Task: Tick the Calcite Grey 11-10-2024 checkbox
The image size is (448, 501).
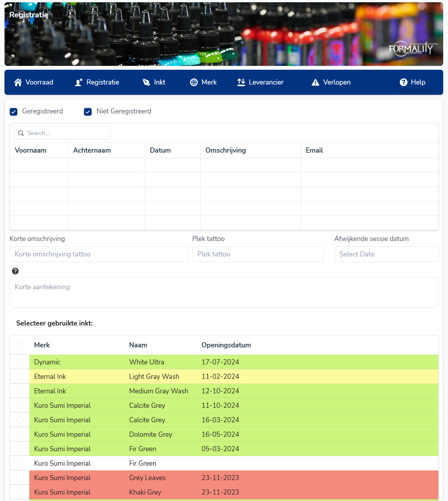Action: point(20,405)
